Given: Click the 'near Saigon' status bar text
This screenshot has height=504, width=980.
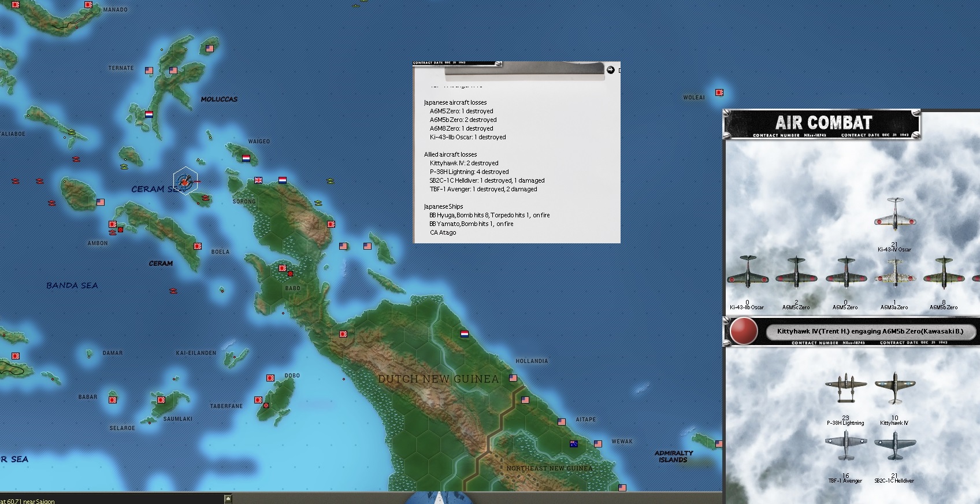Looking at the screenshot, I should [x=39, y=501].
